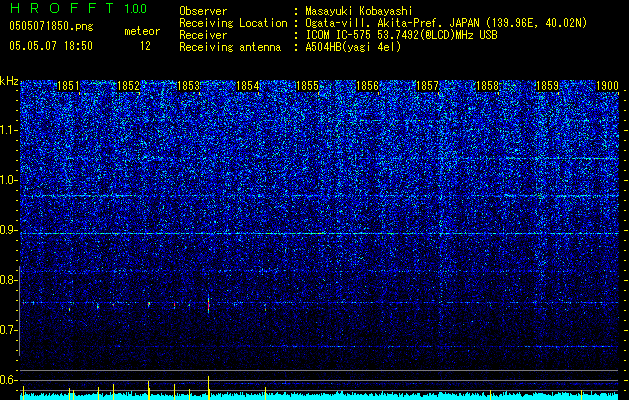Click the 1852 time marker
Screen dimensions: 629x400
(x=128, y=86)
